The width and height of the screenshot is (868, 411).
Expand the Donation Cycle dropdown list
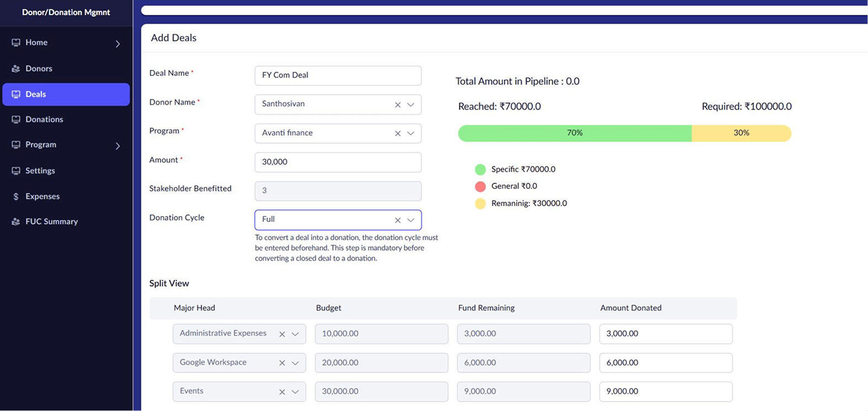[411, 220]
